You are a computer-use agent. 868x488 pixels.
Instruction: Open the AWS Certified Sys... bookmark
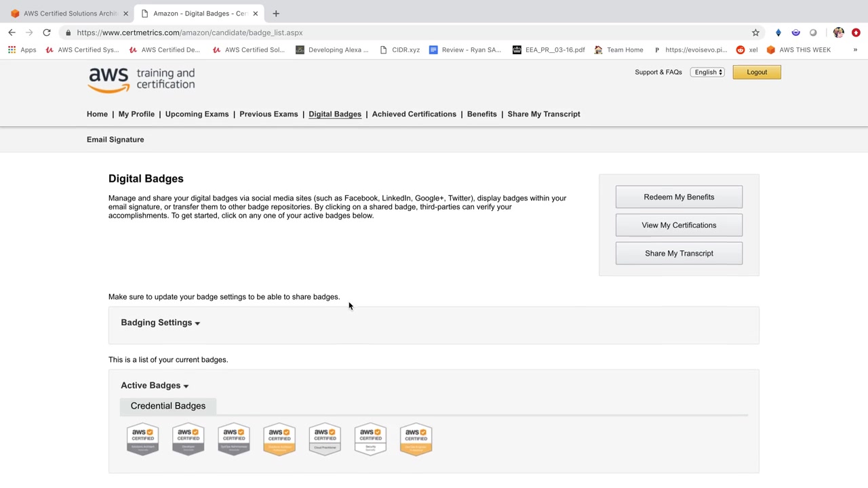[x=82, y=49]
